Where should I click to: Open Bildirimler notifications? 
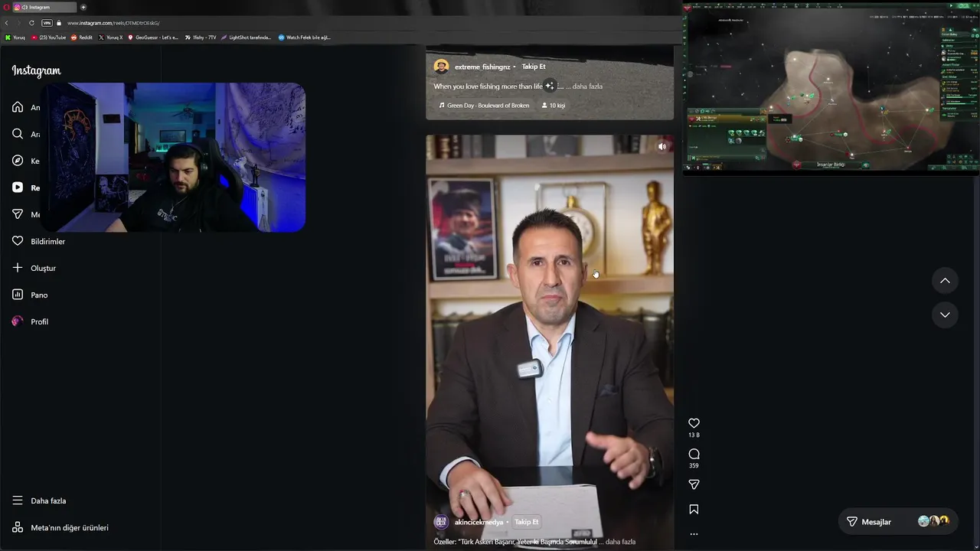click(x=38, y=241)
